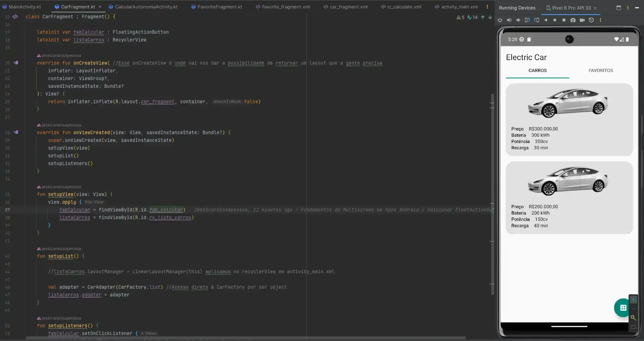Click the emulator status bar settings gear
This screenshot has height=341, width=644.
coord(521,39)
